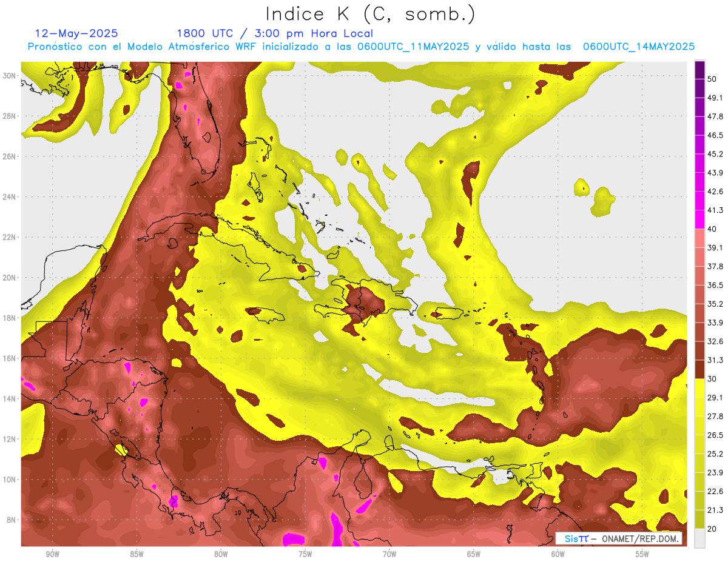
Task: Pick the bright yellow swatch between 29.1 and 30
Action: coord(700,388)
